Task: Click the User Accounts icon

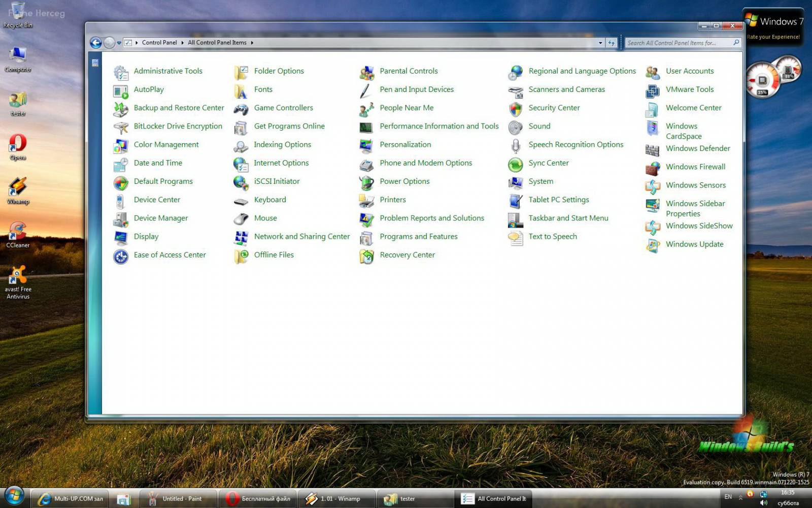Action: [653, 73]
